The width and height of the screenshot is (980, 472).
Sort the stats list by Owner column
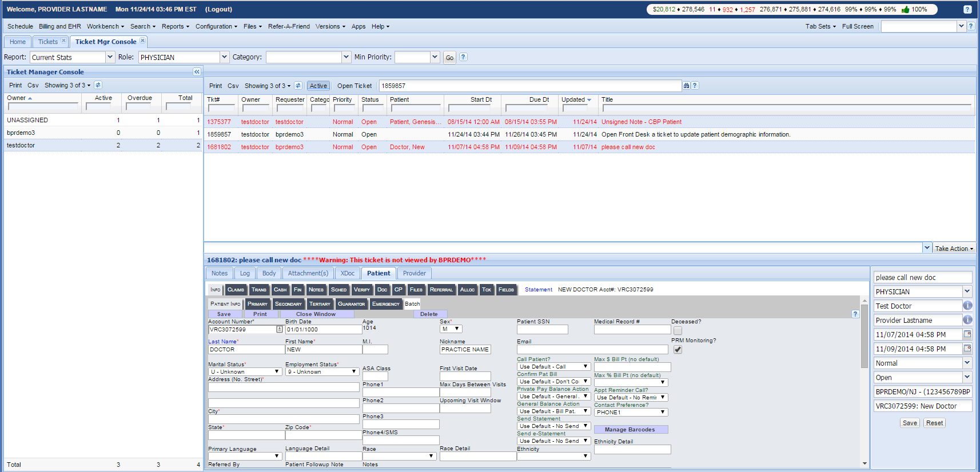click(x=19, y=98)
